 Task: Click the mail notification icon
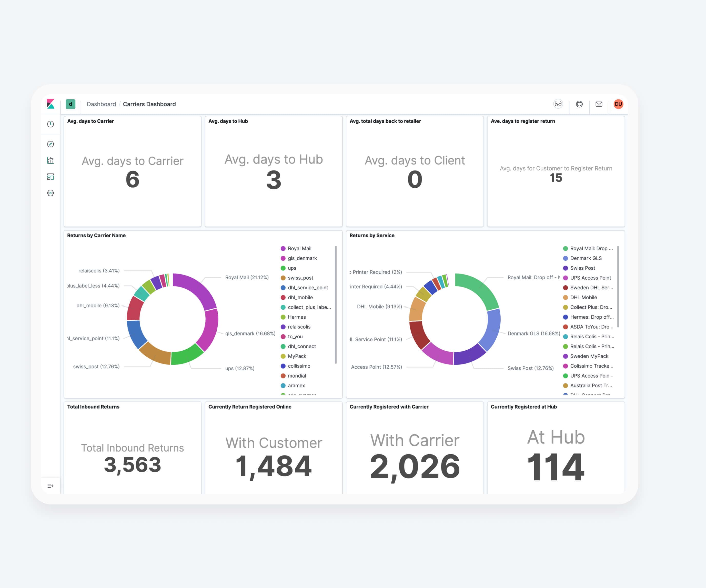(598, 104)
